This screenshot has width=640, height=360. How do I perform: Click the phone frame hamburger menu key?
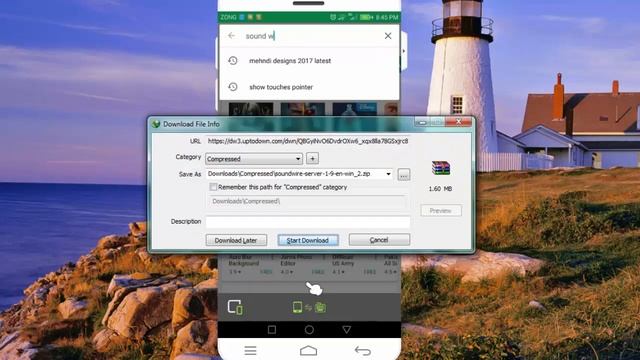[250, 351]
